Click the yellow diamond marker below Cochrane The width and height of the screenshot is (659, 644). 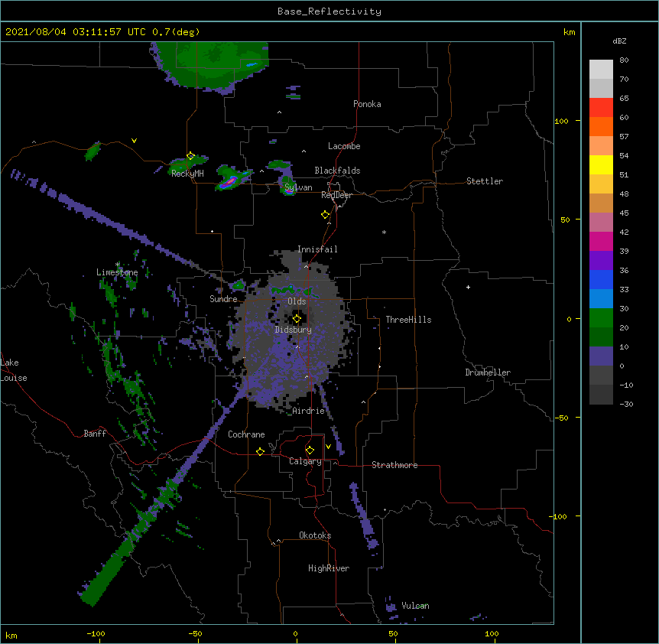click(x=260, y=451)
